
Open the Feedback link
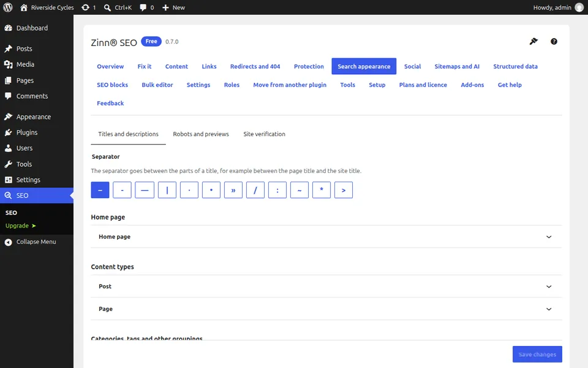point(110,103)
